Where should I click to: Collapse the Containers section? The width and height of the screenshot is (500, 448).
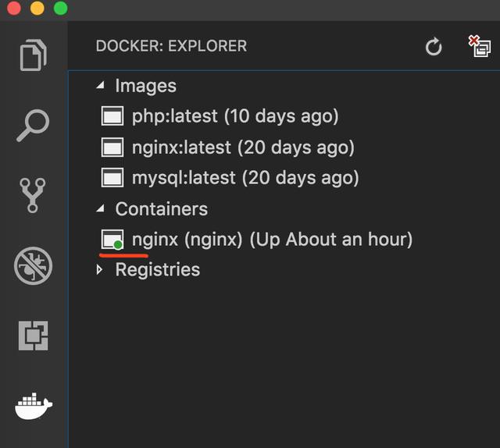click(x=101, y=208)
